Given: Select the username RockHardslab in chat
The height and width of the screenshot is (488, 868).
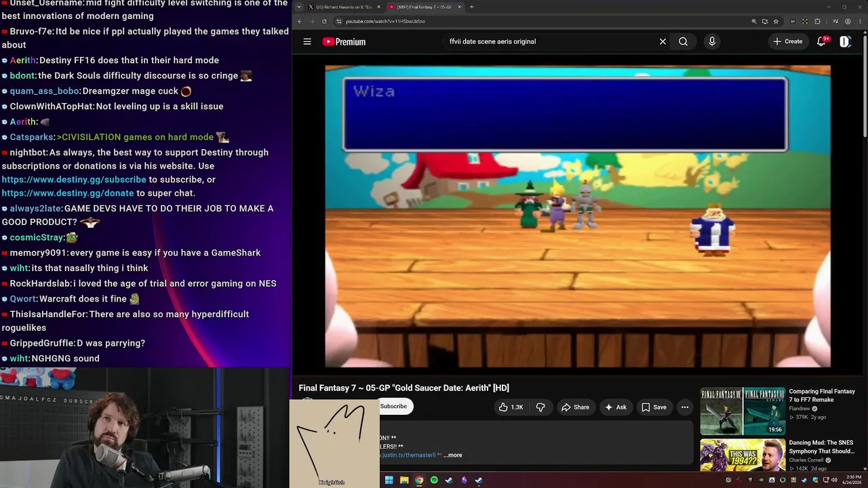Looking at the screenshot, I should tap(40, 283).
